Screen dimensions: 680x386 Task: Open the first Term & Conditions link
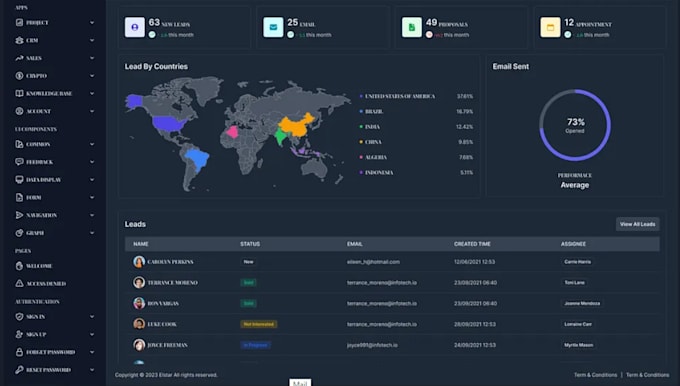click(x=595, y=375)
